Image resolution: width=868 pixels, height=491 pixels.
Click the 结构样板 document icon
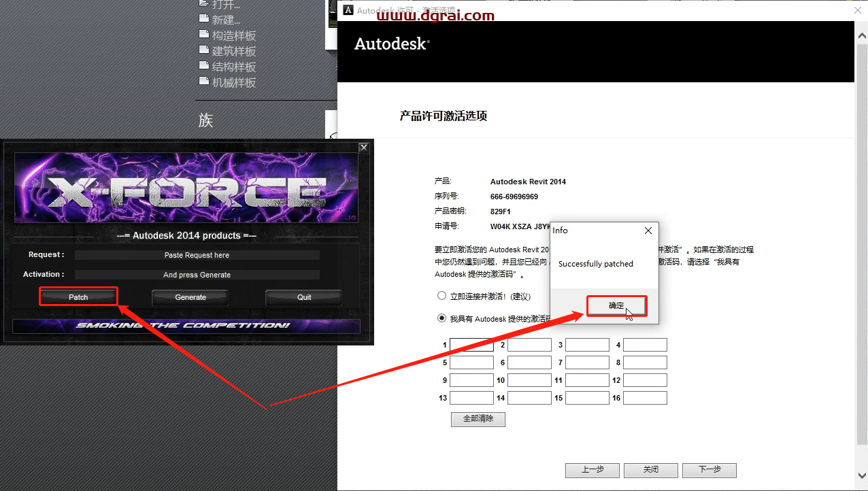point(203,65)
